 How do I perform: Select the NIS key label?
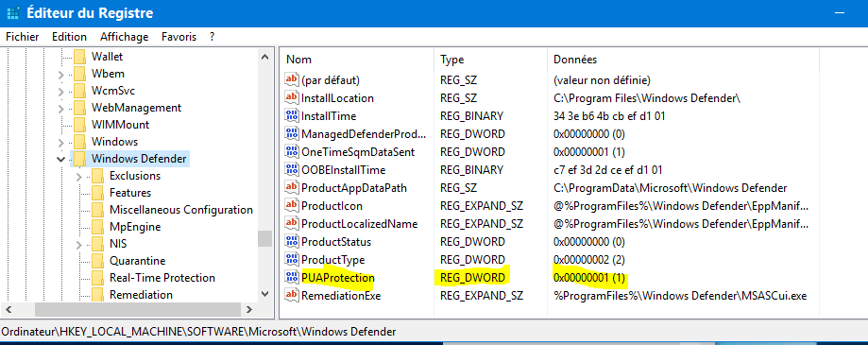(118, 244)
